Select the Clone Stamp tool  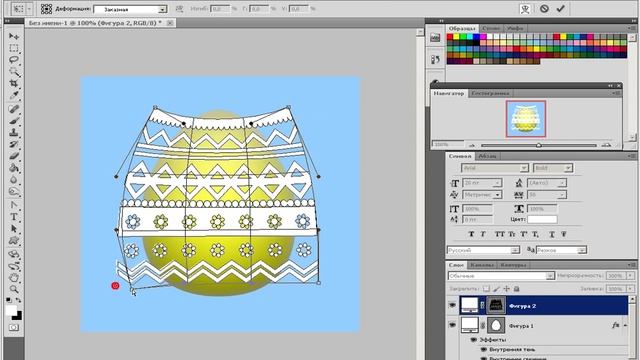(x=14, y=133)
